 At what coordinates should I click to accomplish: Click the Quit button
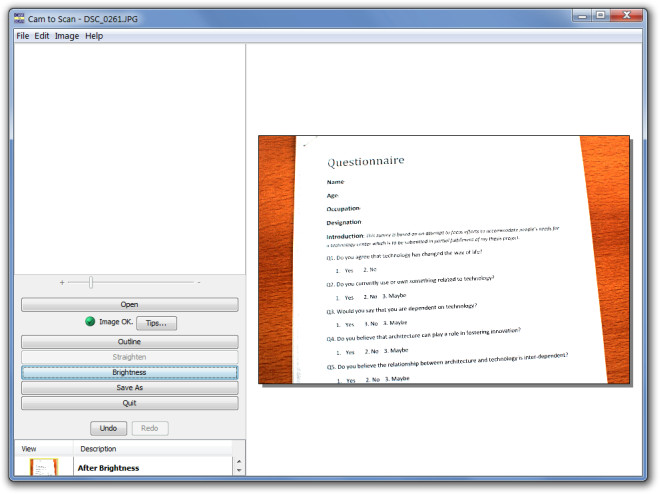[130, 403]
